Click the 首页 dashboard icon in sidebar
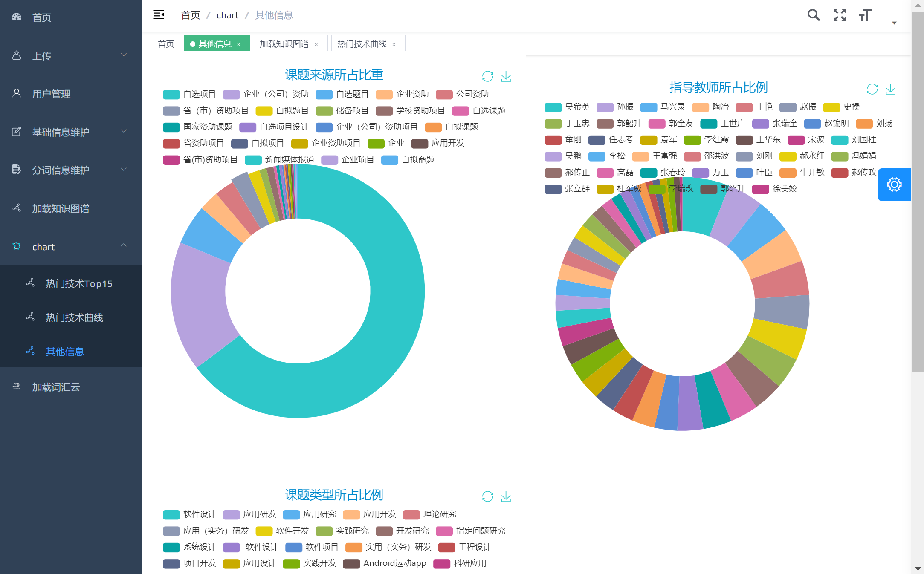Viewport: 924px width, 574px height. (17, 17)
